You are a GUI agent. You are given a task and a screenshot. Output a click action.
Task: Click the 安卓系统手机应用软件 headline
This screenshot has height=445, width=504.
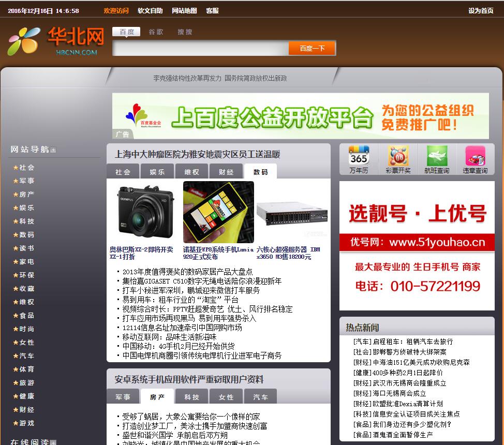click(x=189, y=379)
